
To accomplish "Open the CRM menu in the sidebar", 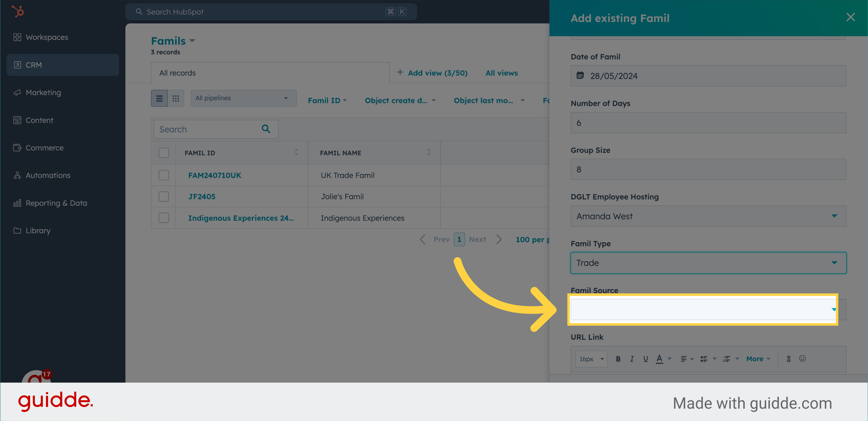I will [x=33, y=65].
